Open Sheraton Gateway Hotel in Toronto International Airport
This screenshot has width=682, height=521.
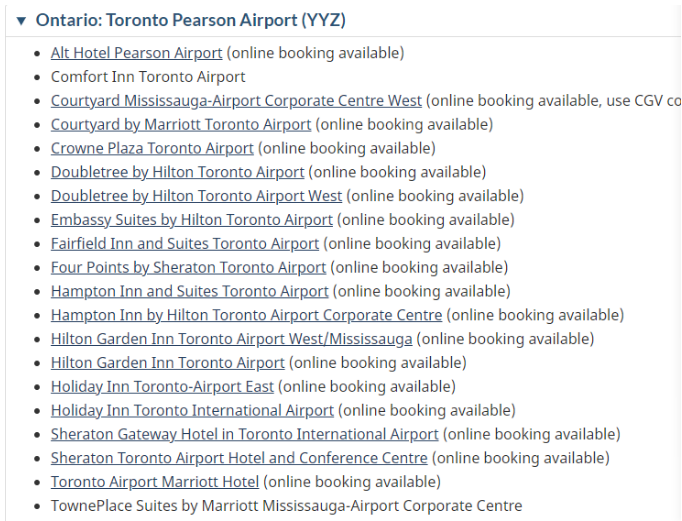pyautogui.click(x=244, y=435)
